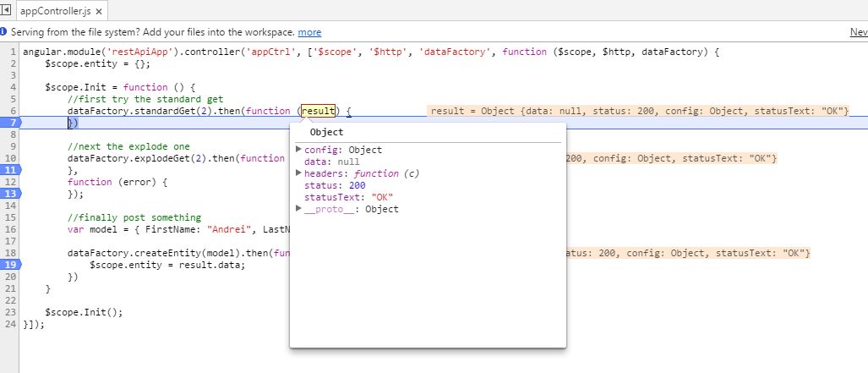Toggle the breakpoint marker on line 11
This screenshot has width=868, height=373.
[x=10, y=170]
